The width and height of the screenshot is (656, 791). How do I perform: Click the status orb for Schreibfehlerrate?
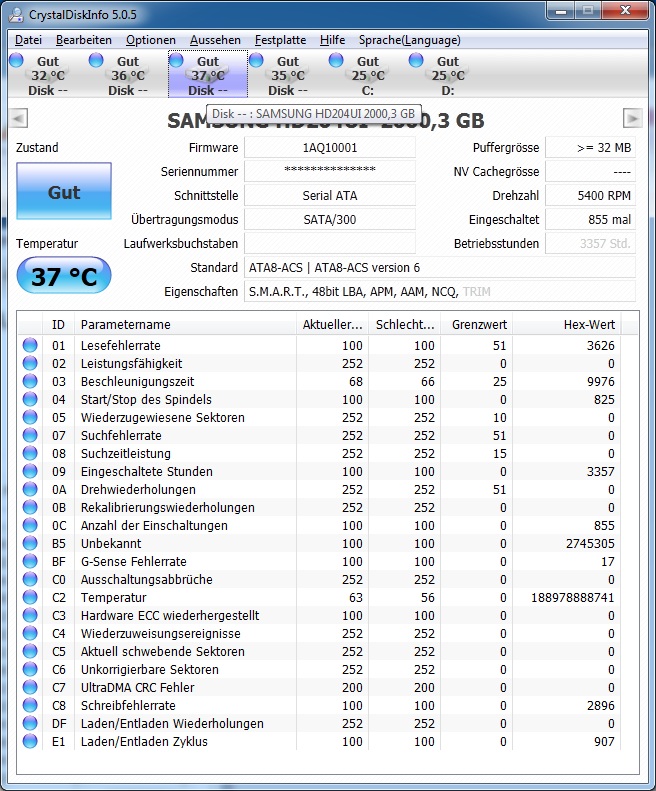30,705
